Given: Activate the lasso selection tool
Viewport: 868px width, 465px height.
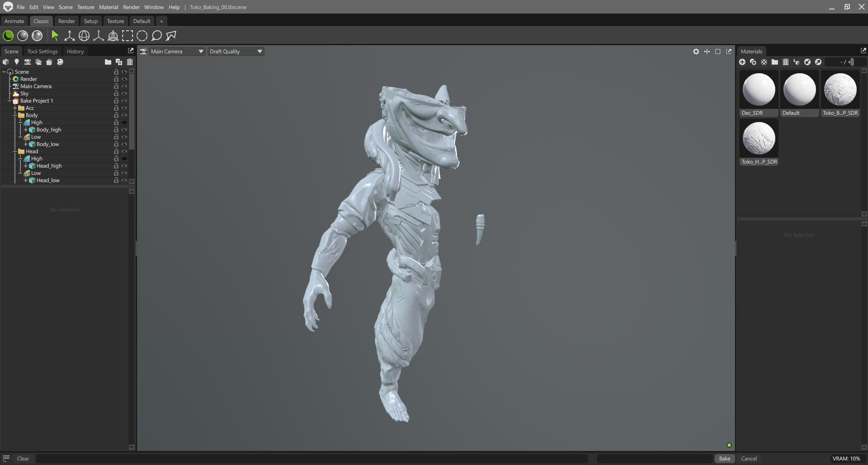Looking at the screenshot, I should [x=157, y=36].
